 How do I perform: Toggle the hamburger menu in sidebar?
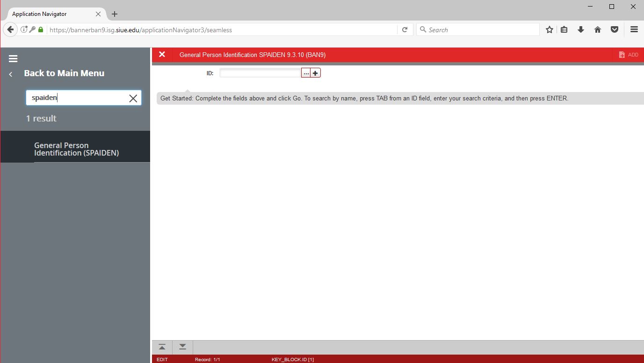(13, 59)
